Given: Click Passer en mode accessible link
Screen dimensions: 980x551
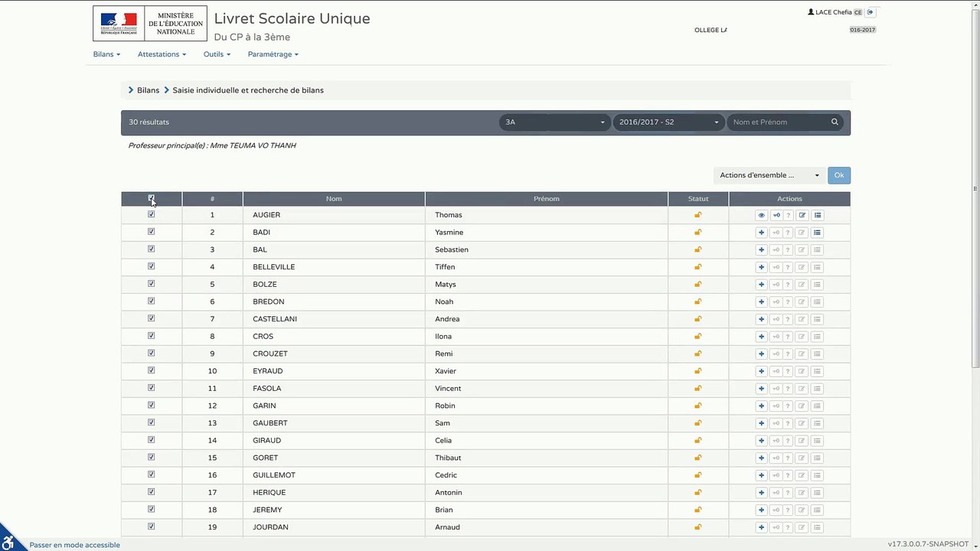Looking at the screenshot, I should tap(75, 545).
